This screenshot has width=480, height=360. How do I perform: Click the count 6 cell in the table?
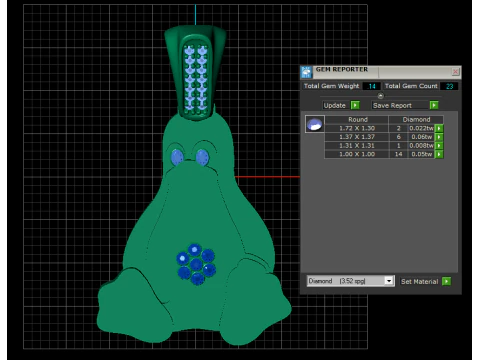point(398,137)
